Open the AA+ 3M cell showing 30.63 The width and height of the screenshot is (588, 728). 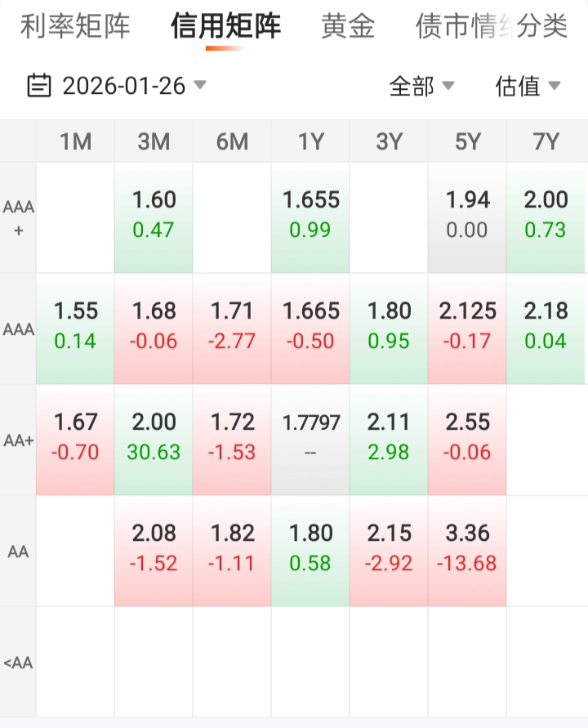pyautogui.click(x=154, y=440)
